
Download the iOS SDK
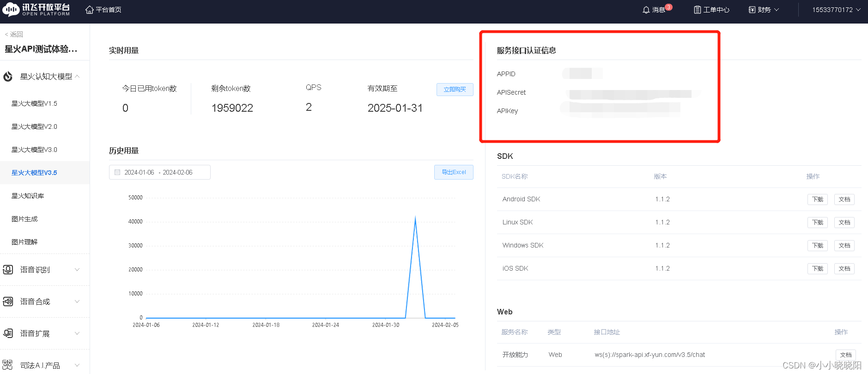818,269
